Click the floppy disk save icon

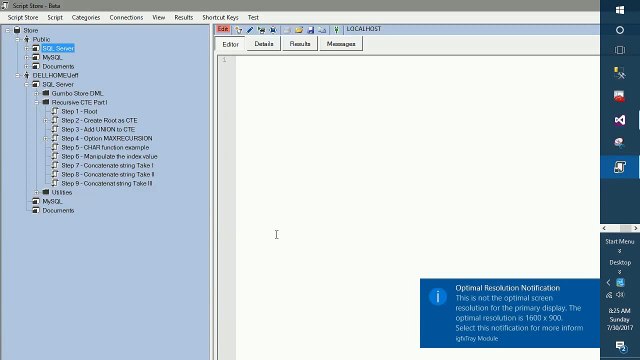[311, 30]
